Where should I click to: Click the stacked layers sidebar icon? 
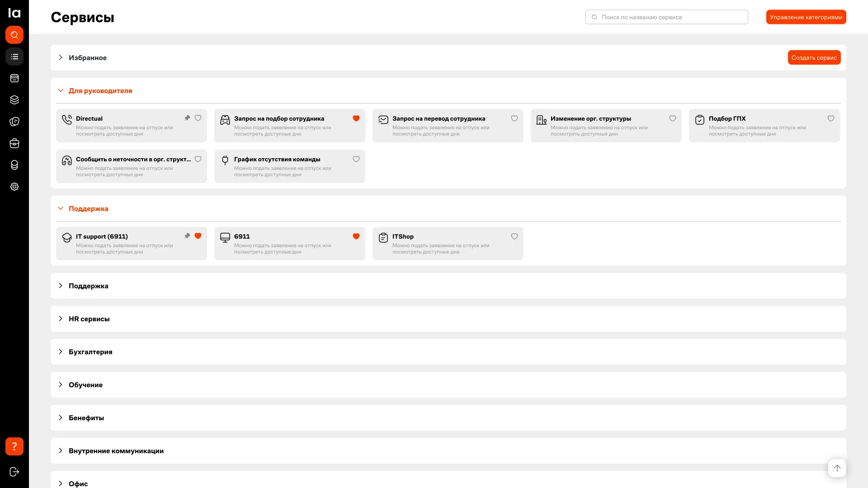click(x=14, y=100)
